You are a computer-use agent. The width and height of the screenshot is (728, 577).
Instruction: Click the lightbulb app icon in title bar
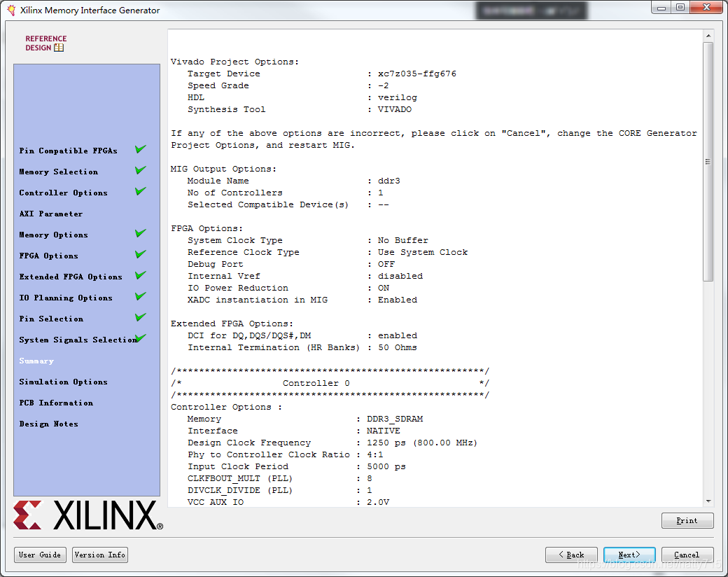(x=11, y=10)
